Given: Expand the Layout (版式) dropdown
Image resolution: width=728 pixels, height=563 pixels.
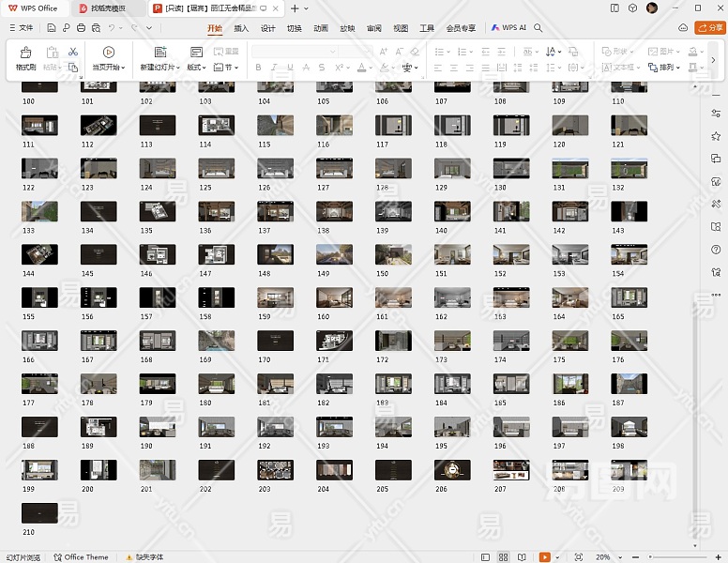Looking at the screenshot, I should [x=196, y=68].
